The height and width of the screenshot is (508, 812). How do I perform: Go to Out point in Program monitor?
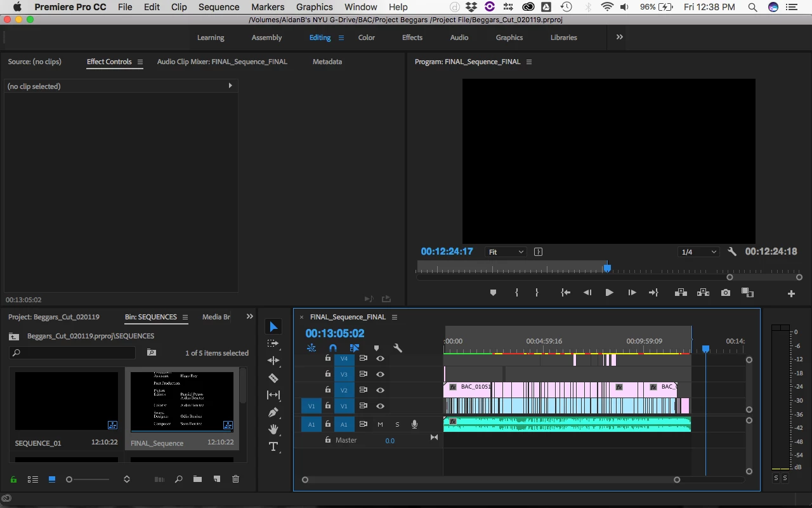pos(653,293)
